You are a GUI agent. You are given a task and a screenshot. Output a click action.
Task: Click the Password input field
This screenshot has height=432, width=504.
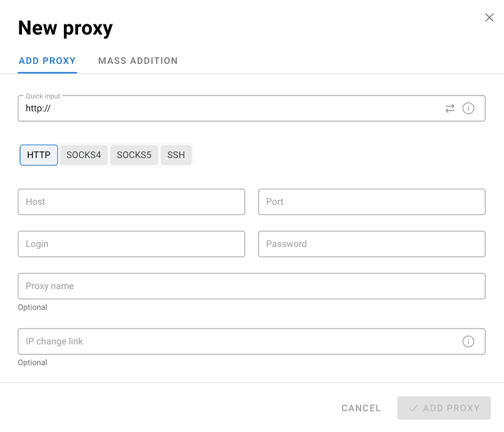(371, 244)
